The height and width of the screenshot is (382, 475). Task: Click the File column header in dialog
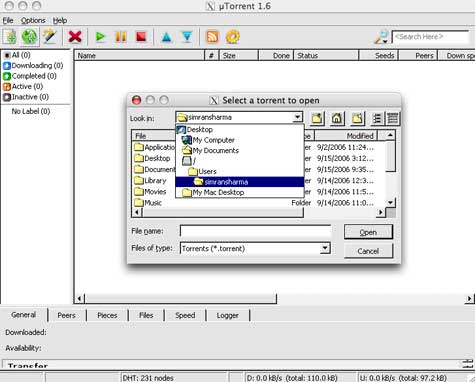(x=154, y=136)
